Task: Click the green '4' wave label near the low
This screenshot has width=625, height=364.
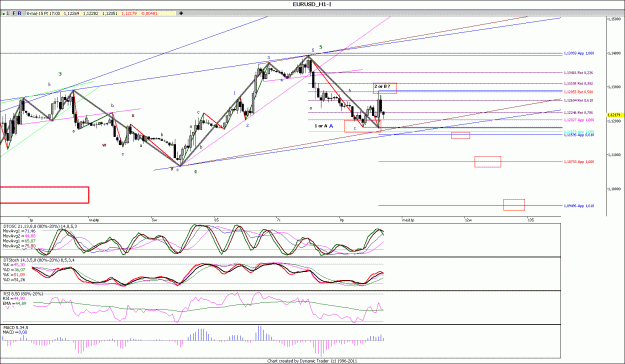Action: [195, 171]
